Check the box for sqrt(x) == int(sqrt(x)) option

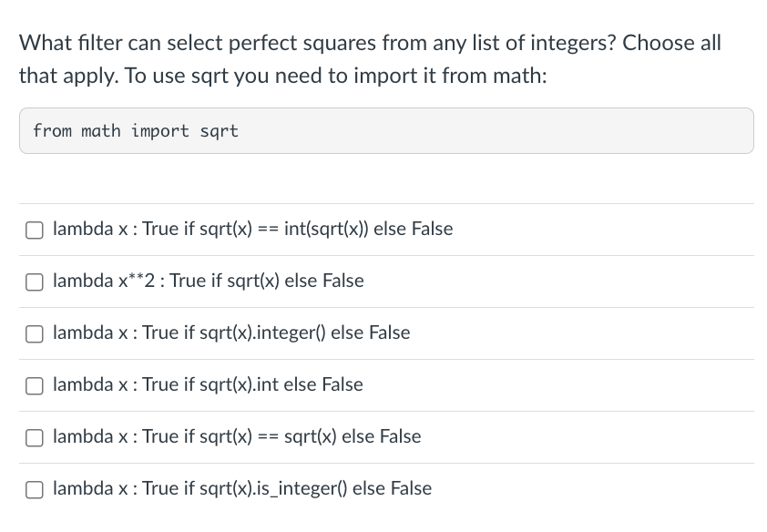(x=34, y=230)
